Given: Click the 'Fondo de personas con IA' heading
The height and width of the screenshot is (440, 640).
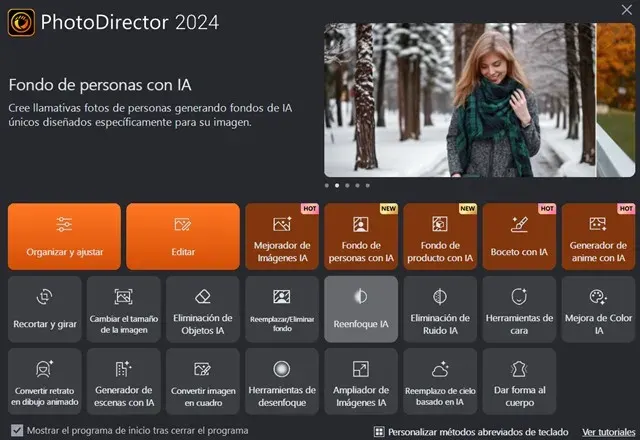Looking at the screenshot, I should [100, 85].
